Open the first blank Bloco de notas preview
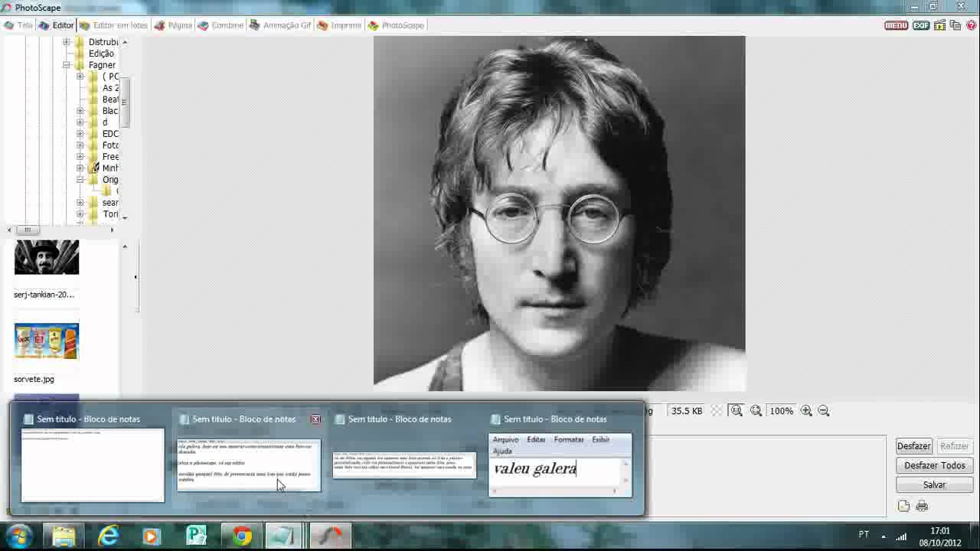 click(x=93, y=465)
